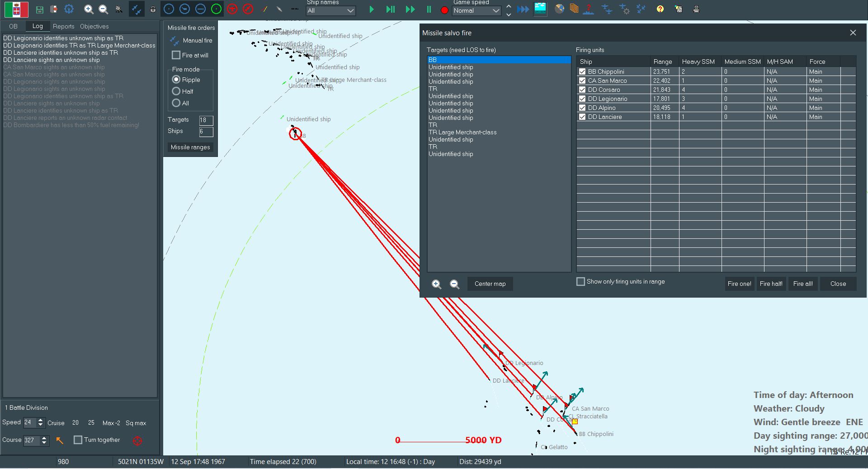Uncheck DD Corsaro firing unit

[582, 90]
